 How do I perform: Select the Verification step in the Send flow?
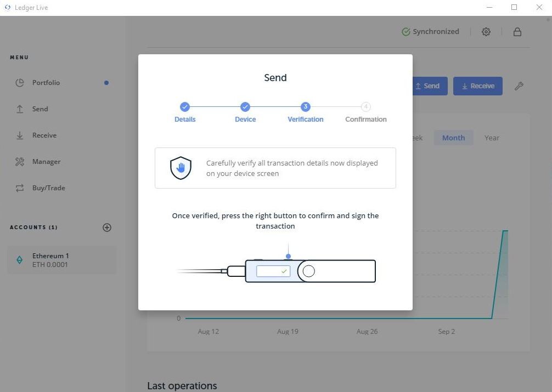tap(305, 106)
